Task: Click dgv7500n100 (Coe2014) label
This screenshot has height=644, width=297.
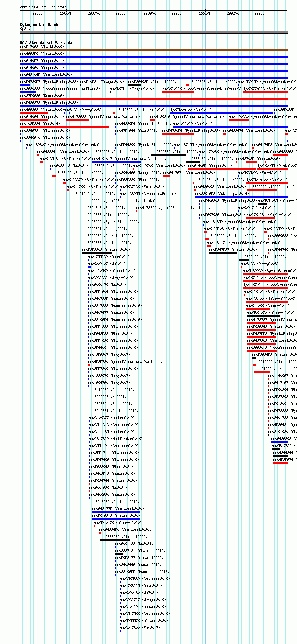Action: [191, 110]
